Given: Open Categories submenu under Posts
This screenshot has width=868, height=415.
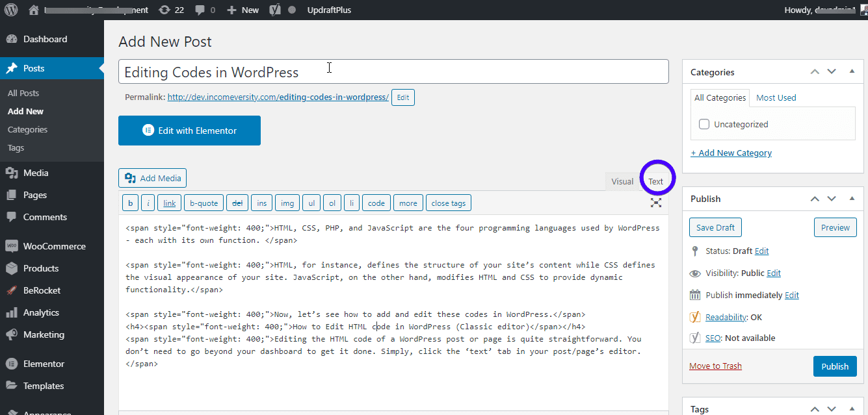Looking at the screenshot, I should (27, 129).
